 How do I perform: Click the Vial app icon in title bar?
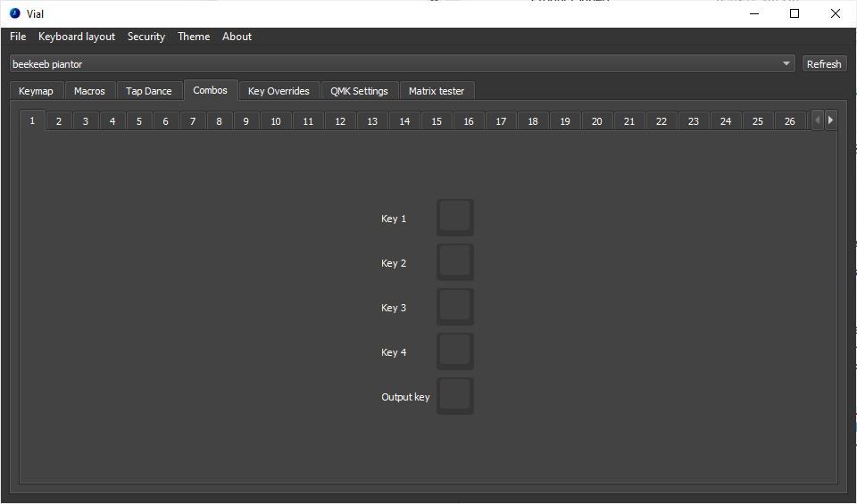14,13
